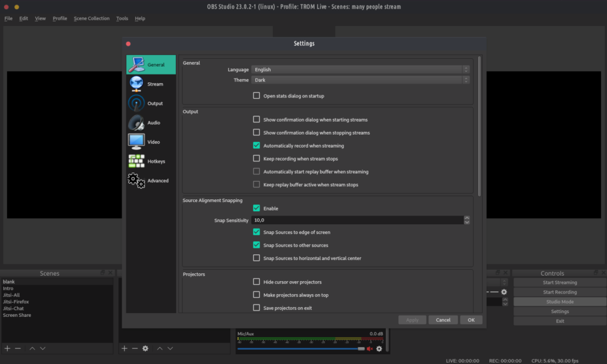Open the Advanced settings section
607x364 pixels.
[x=150, y=180]
